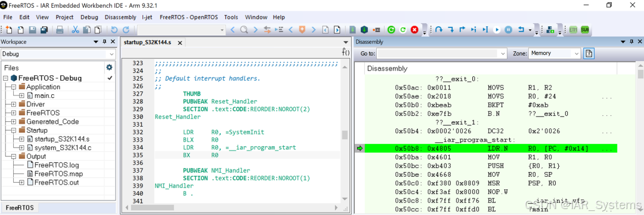
Task: Open the Debug menu
Action: tap(89, 17)
